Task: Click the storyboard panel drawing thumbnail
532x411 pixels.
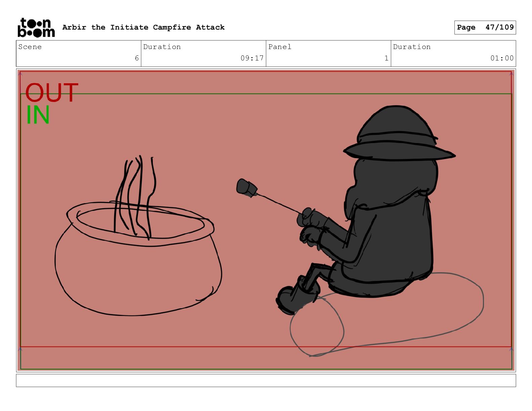Action: point(266,220)
